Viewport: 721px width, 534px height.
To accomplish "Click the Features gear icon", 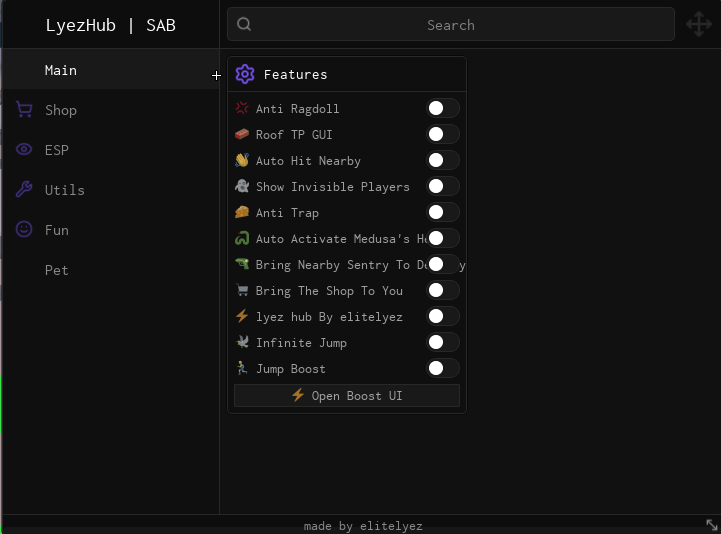I will click(245, 74).
